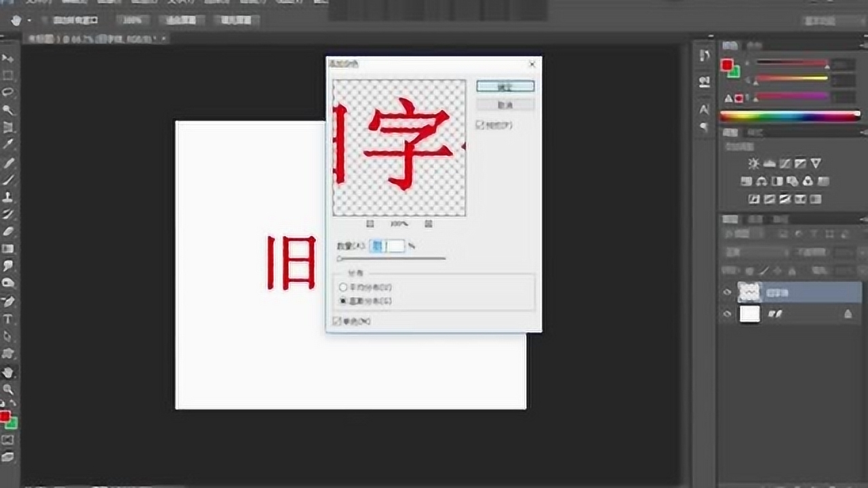Cancel the Add Noise dialog
868x488 pixels.
pyautogui.click(x=505, y=105)
